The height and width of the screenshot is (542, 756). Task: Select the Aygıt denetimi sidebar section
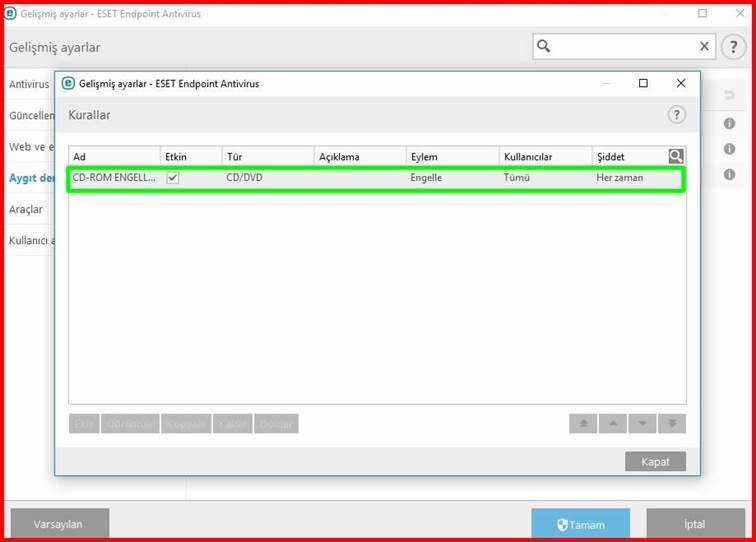click(x=31, y=178)
